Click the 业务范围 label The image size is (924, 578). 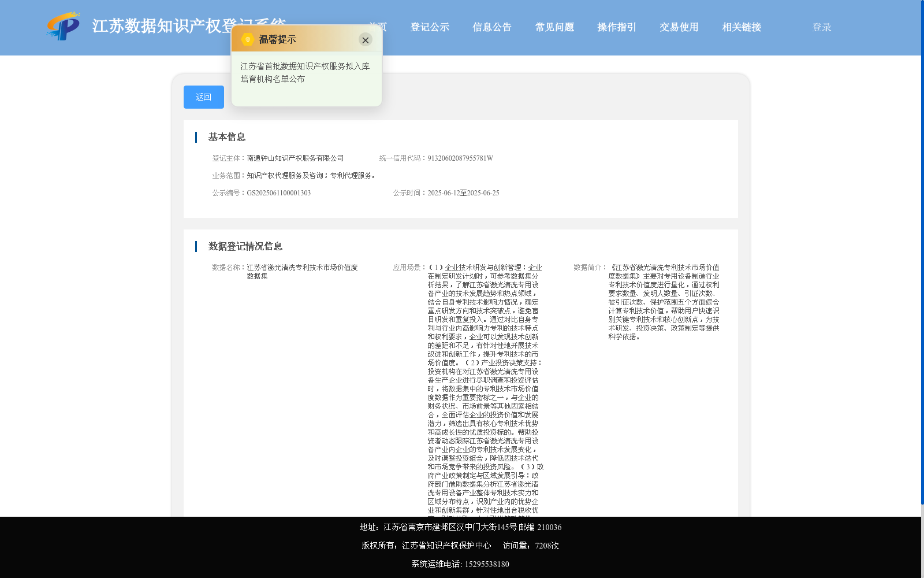click(229, 176)
